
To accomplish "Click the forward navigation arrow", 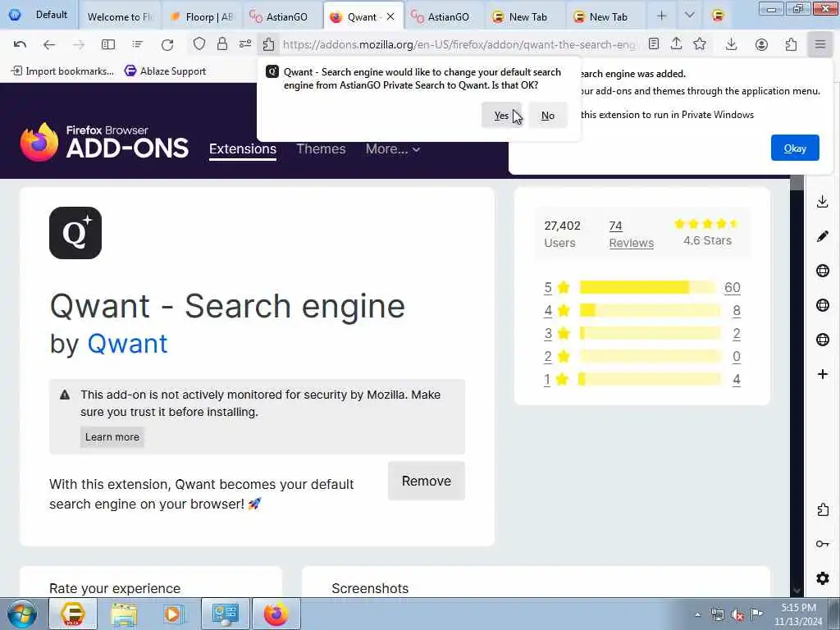I will click(79, 44).
